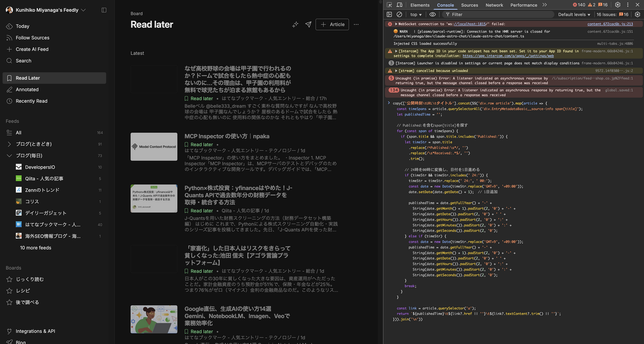644x344 pixels.
Task: Show 10 more feeds
Action: point(36,248)
